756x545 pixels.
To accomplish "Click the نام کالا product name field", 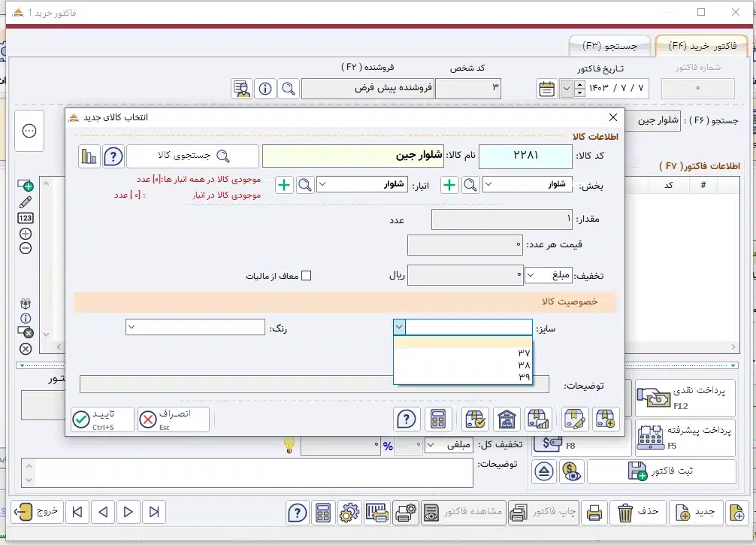I will (353, 156).
